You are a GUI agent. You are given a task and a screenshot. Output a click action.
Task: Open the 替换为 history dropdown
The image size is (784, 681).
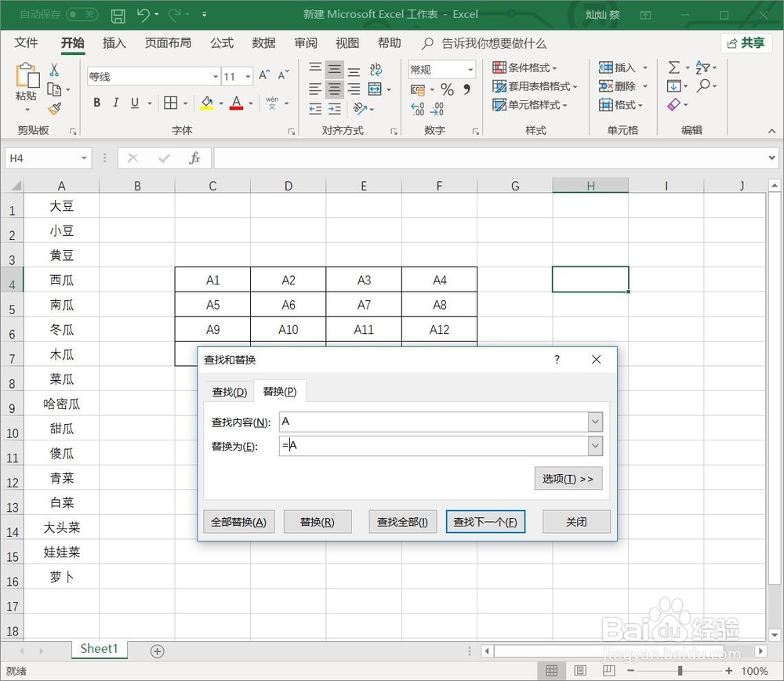click(x=595, y=446)
